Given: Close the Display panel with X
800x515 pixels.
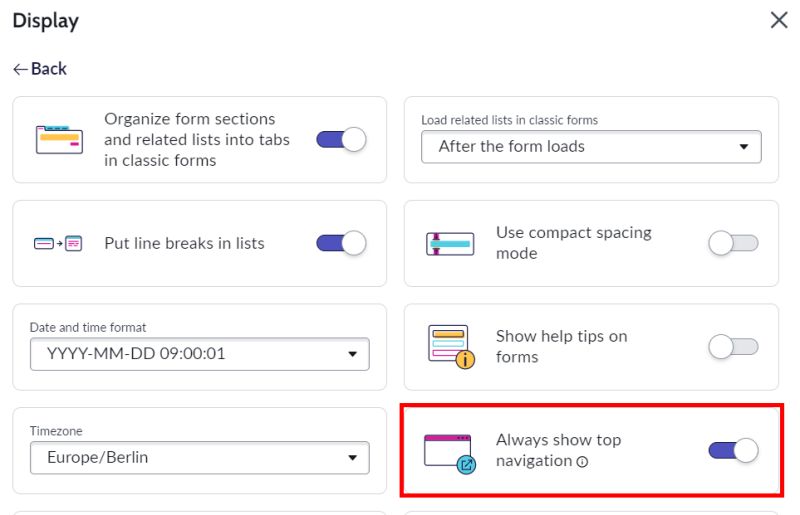Looking at the screenshot, I should pos(779,20).
